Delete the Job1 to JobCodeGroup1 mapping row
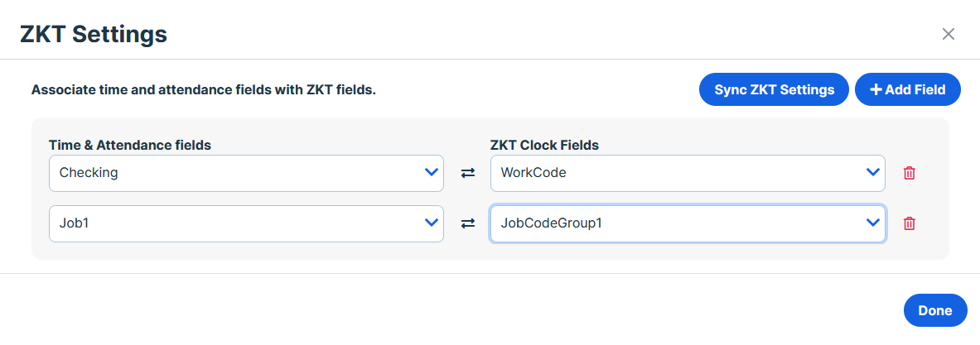The image size is (980, 345). point(910,223)
